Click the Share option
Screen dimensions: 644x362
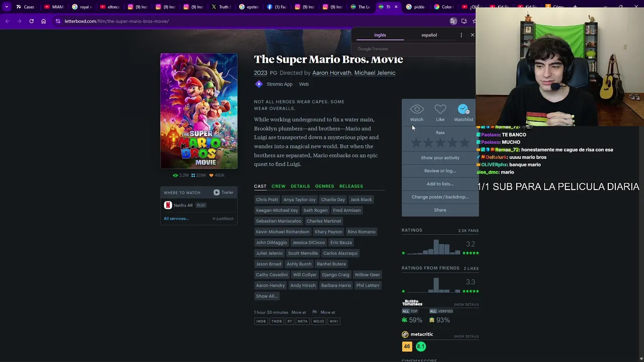click(x=440, y=210)
